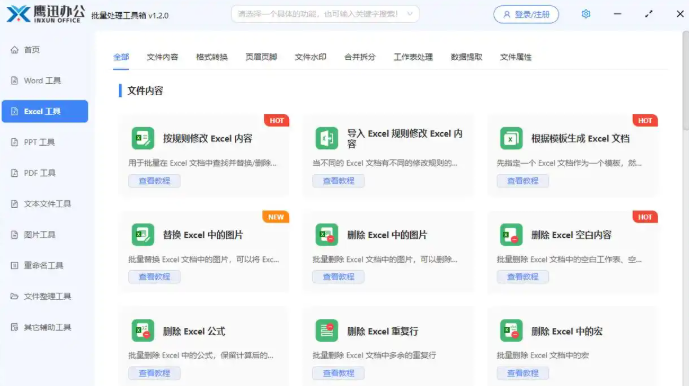Screen dimensions: 689x386
Task: Open 重命名工具 in sidebar
Action: point(45,265)
